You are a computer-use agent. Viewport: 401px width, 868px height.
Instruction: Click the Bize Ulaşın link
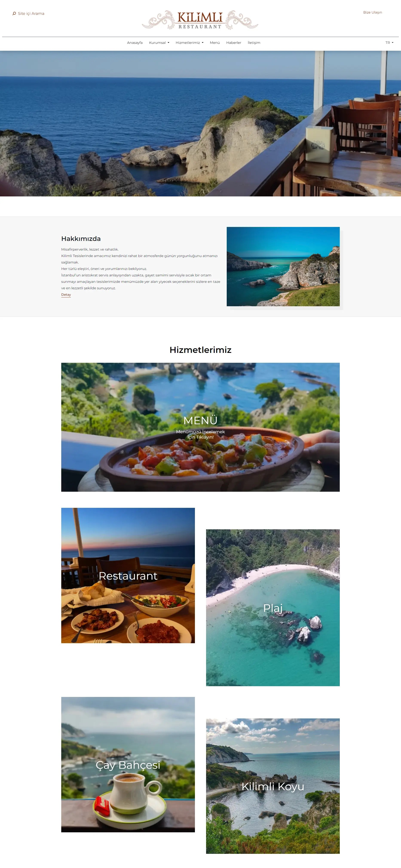(x=372, y=12)
